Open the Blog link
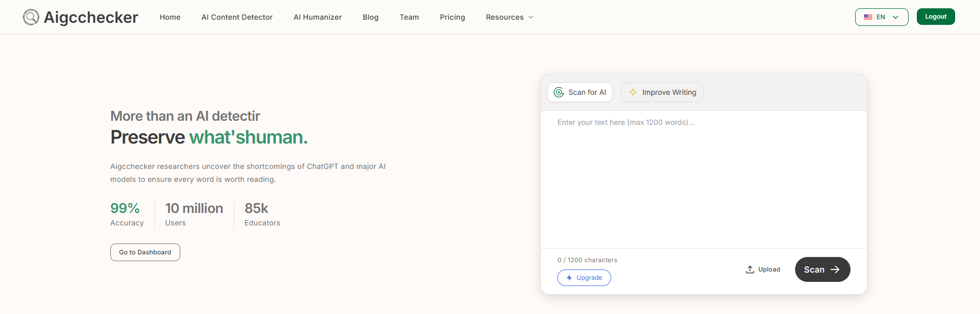 click(370, 17)
